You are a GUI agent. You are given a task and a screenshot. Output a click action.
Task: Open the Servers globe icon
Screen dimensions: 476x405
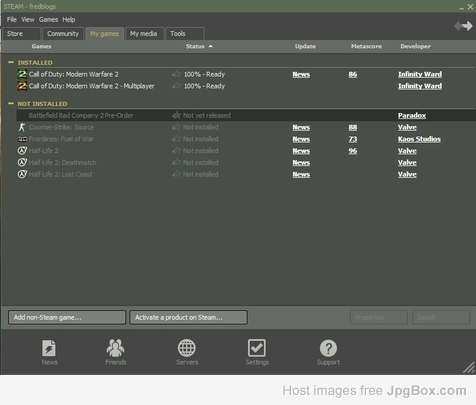coord(187,348)
